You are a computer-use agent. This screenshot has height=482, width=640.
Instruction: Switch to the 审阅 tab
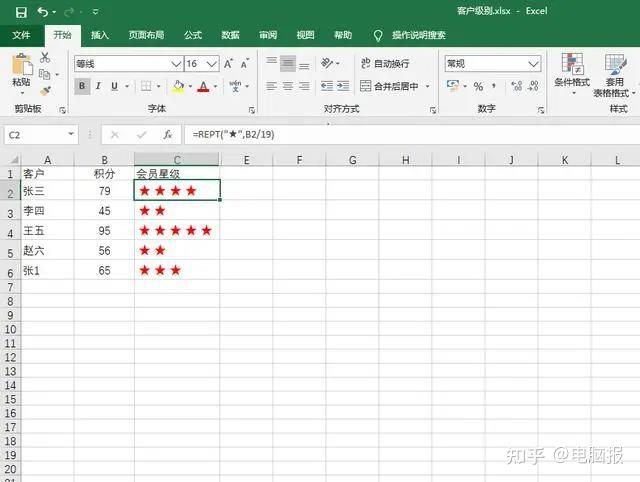[x=268, y=35]
